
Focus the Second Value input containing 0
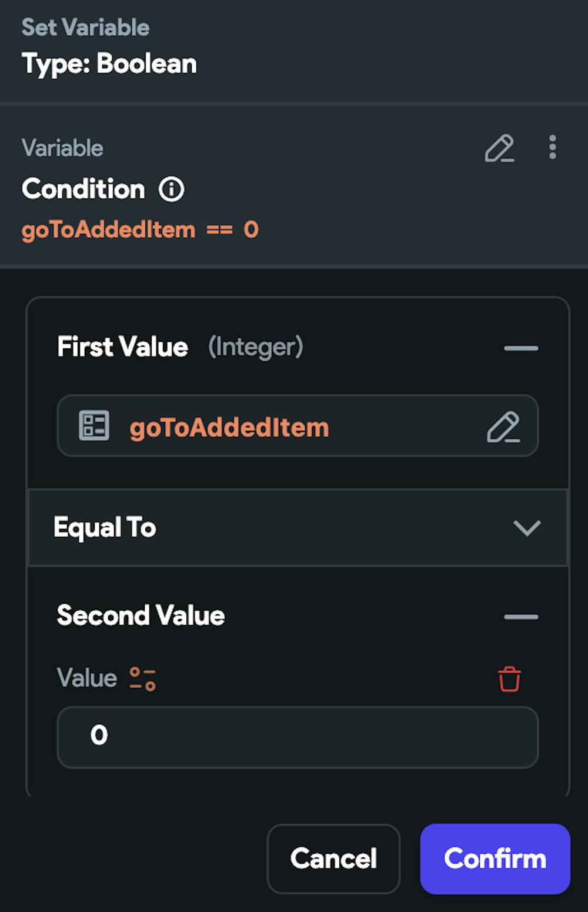pos(298,737)
